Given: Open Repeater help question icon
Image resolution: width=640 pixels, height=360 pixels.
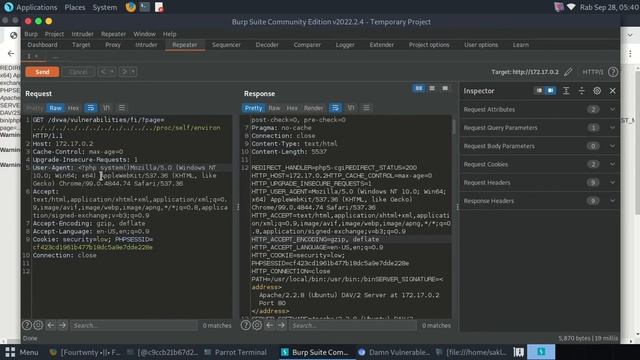Looking at the screenshot, I should 613,72.
